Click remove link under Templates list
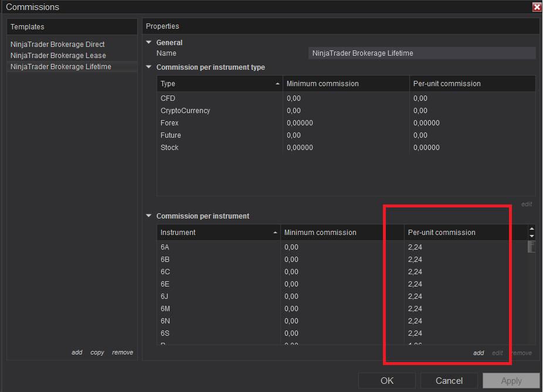Screen dimensions: 543x392 [x=123, y=352]
